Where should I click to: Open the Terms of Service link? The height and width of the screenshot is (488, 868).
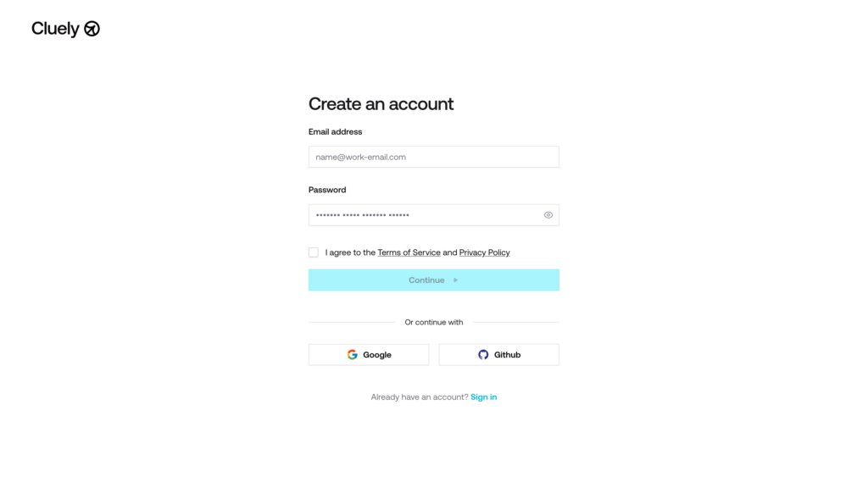tap(409, 252)
